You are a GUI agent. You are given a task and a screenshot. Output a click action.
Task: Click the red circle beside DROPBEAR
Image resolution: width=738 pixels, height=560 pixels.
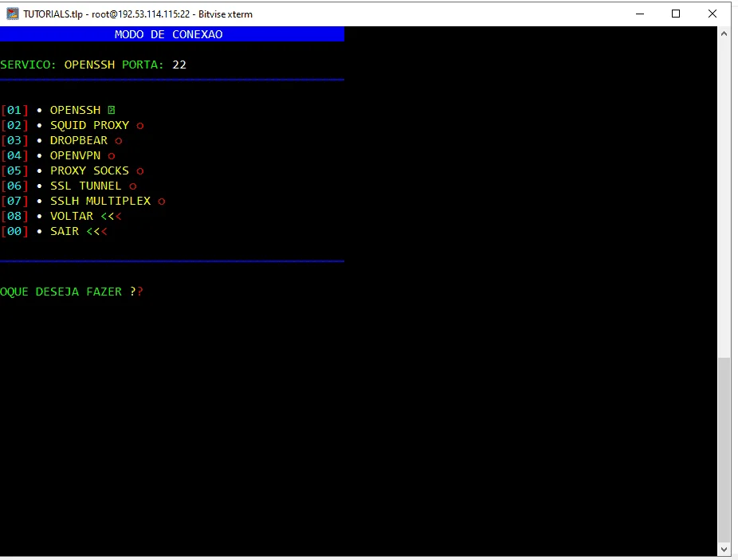point(118,141)
